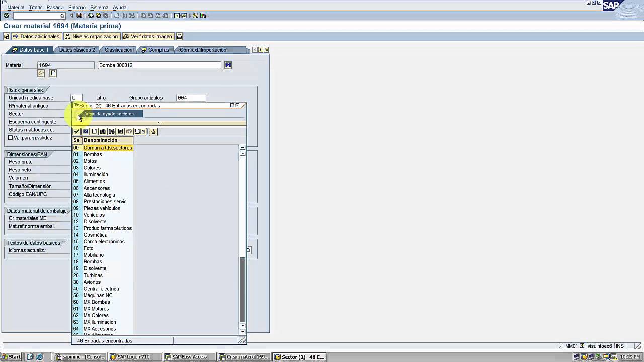Open the print options dropdown arrow in the popup toolbar
The height and width of the screenshot is (362, 644).
pyautogui.click(x=143, y=131)
